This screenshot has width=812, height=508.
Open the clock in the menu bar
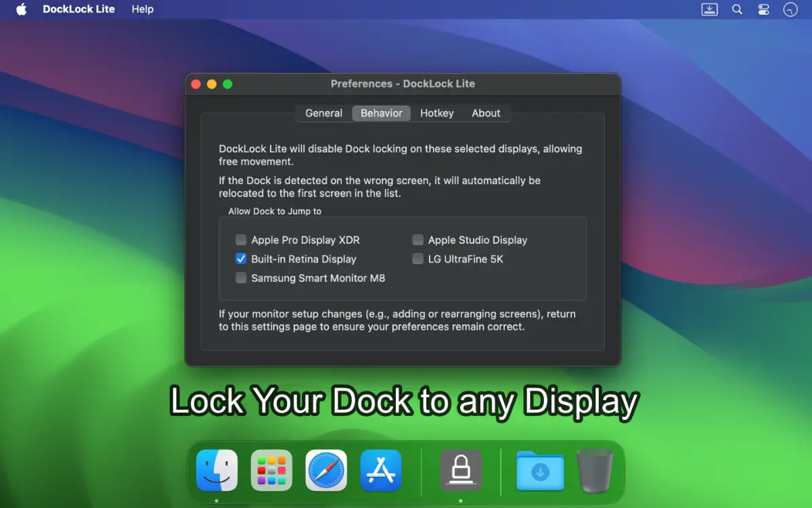coord(791,9)
